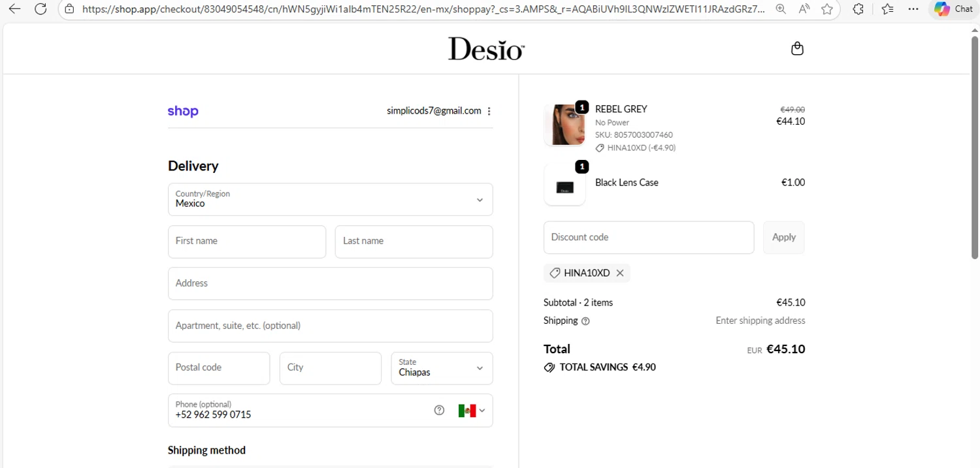
Task: Open browser extensions menu
Action: click(x=858, y=9)
